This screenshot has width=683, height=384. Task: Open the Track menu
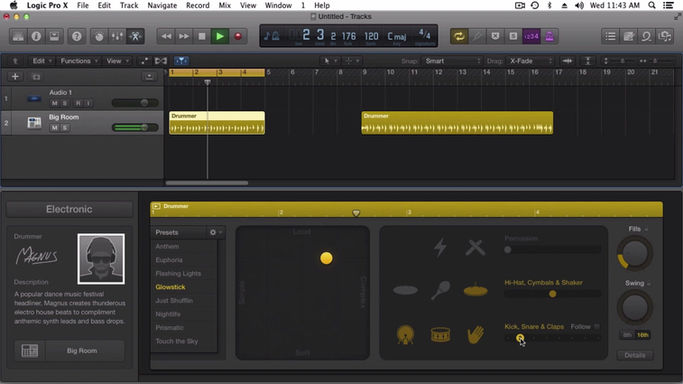129,5
